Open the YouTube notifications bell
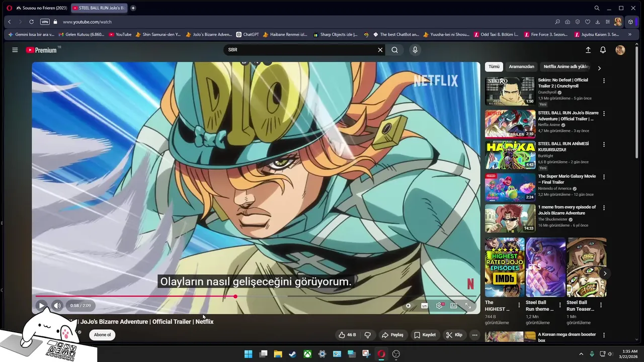 click(603, 50)
